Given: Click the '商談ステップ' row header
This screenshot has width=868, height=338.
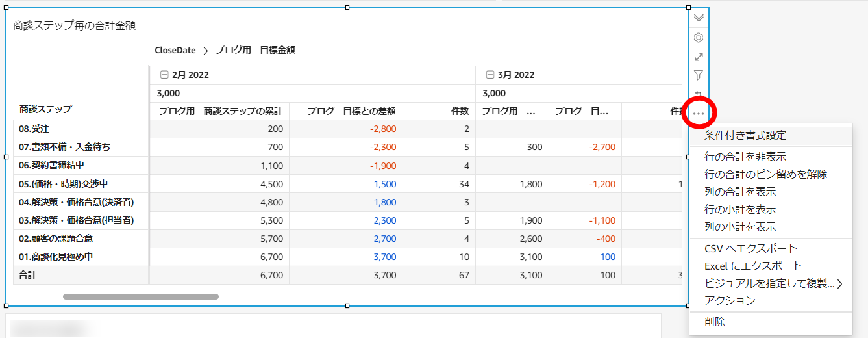Looking at the screenshot, I should click(45, 109).
